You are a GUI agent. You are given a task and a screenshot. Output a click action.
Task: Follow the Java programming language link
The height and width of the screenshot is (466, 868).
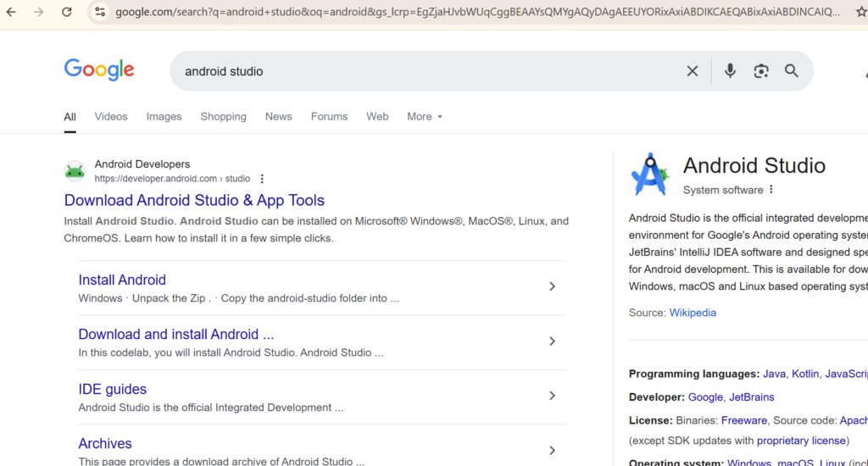click(x=774, y=374)
